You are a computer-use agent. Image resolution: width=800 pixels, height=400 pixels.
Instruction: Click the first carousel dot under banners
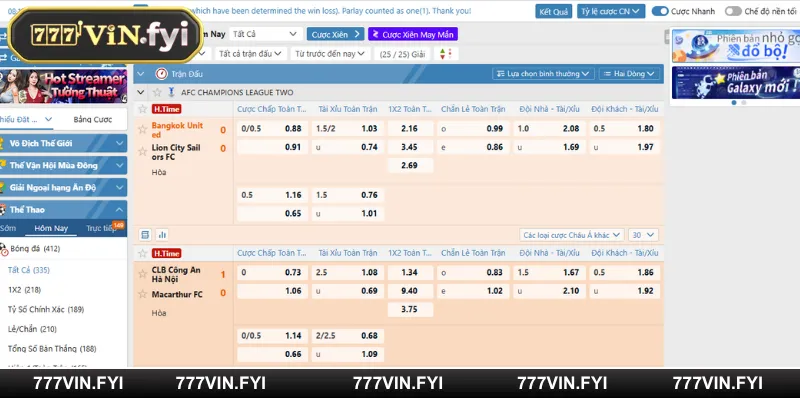[734, 103]
